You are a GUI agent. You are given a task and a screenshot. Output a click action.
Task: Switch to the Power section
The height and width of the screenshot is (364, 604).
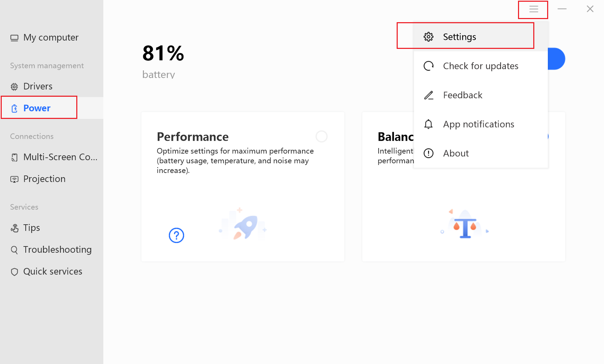pyautogui.click(x=37, y=108)
